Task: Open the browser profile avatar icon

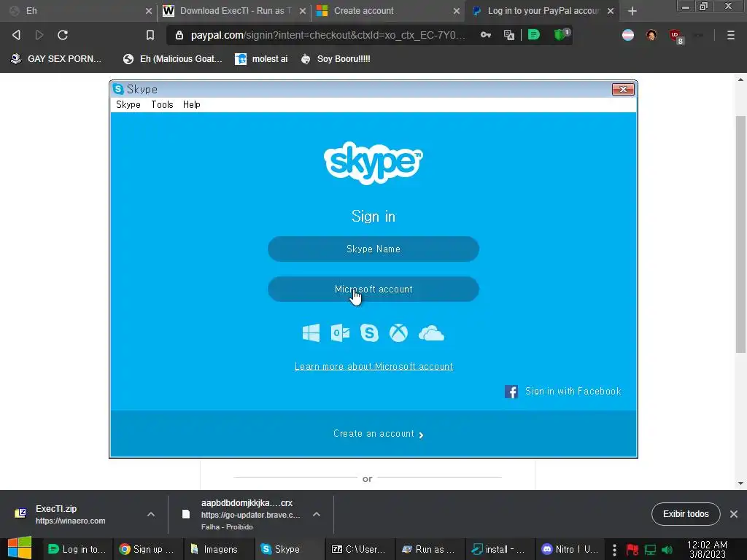Action: pyautogui.click(x=651, y=35)
